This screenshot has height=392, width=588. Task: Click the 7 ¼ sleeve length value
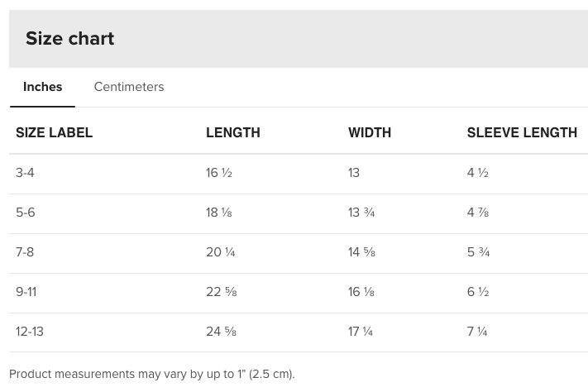pos(477,332)
